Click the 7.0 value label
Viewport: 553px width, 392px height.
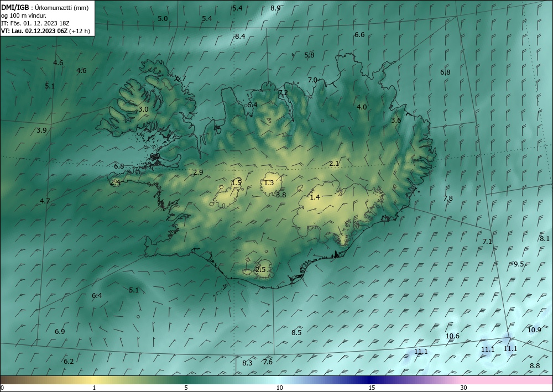[x=312, y=80]
